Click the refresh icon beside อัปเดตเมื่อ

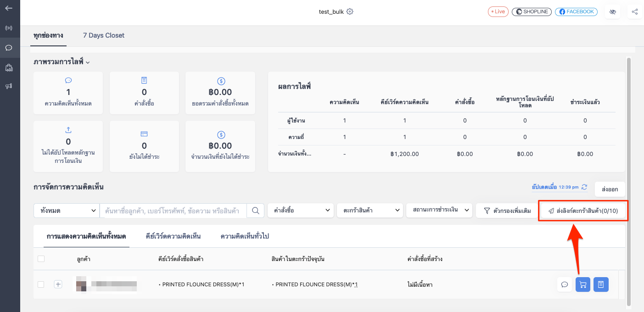pos(584,187)
